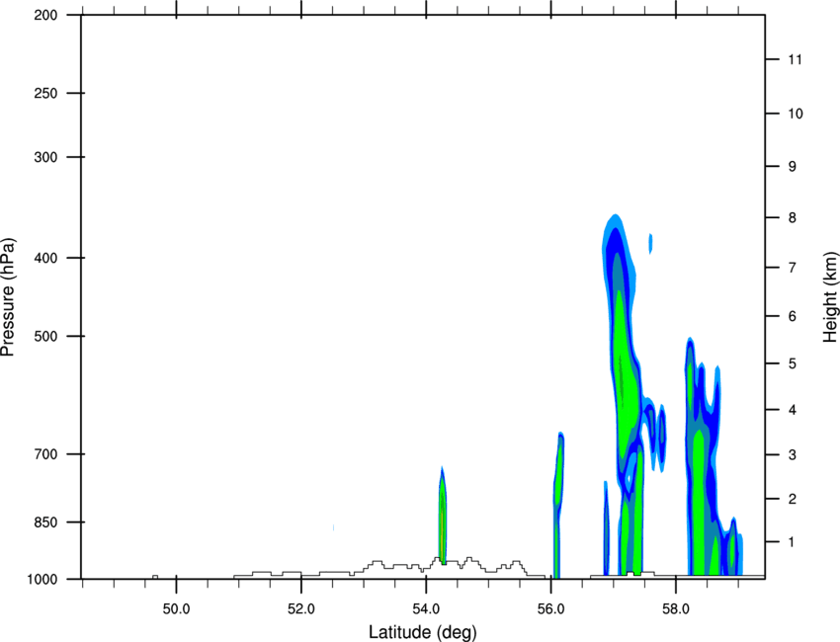Viewport: 840px width, 642px height.
Task: Click the 50.0 latitude tick label
Action: pyautogui.click(x=176, y=609)
